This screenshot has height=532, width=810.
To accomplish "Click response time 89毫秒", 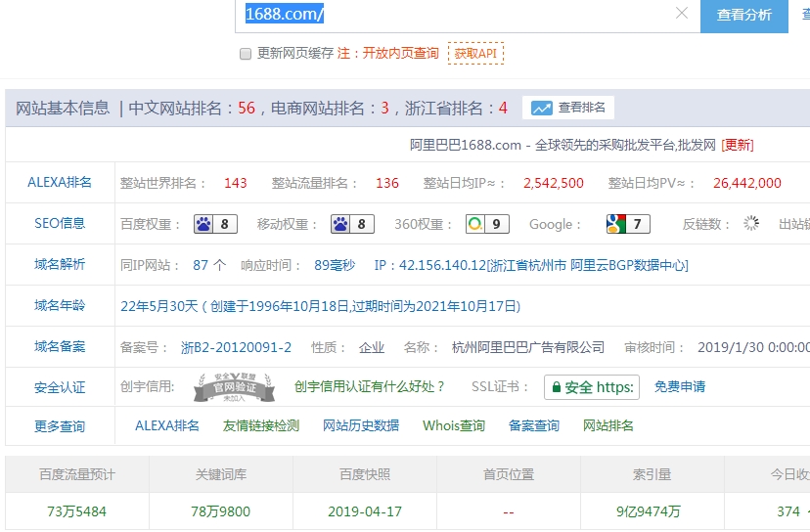I will pos(335,265).
